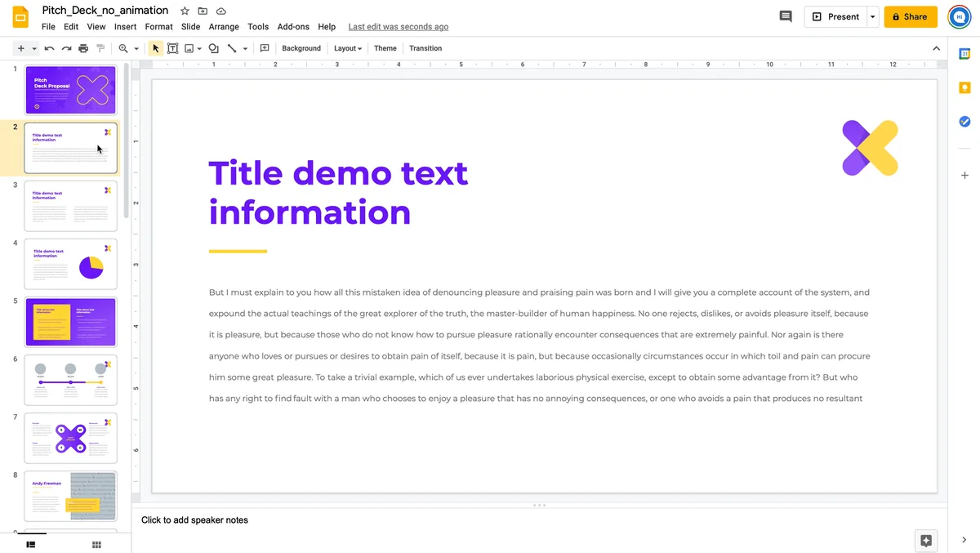
Task: Click the paint format icon
Action: click(x=100, y=48)
